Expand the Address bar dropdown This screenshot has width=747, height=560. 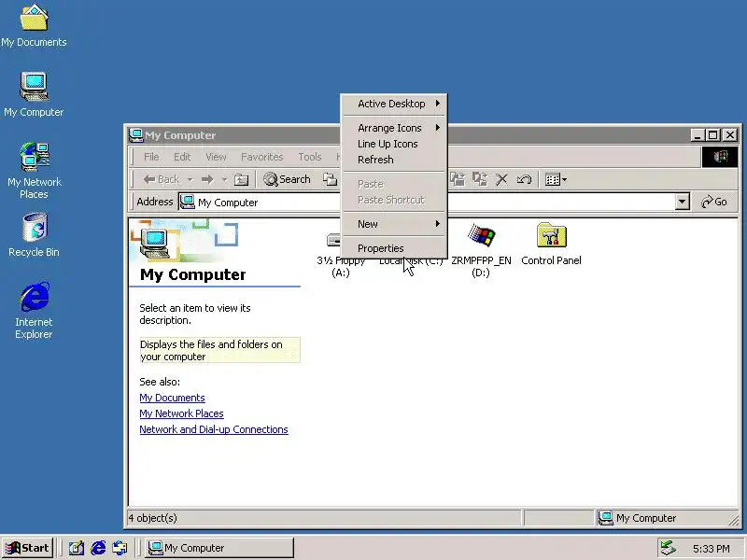click(683, 202)
